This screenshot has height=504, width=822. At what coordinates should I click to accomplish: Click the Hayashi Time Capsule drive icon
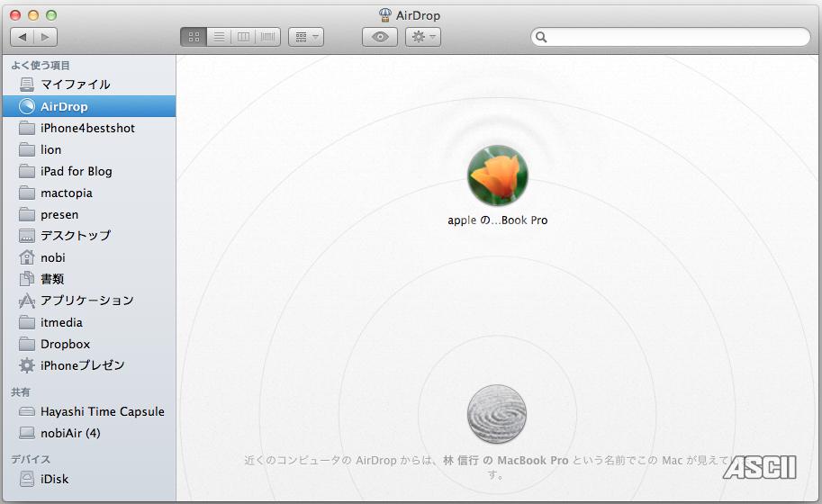click(x=27, y=411)
